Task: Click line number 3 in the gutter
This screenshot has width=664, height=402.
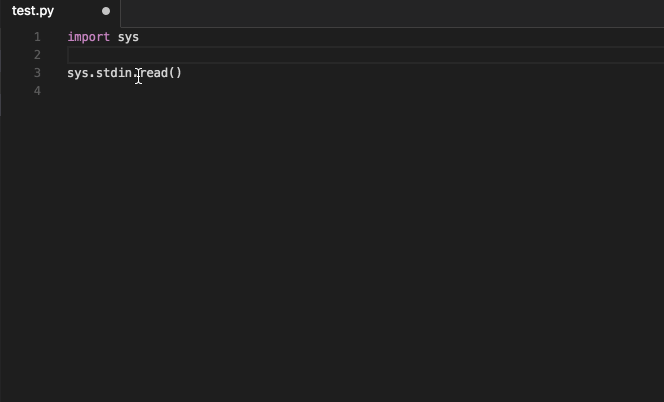Action: point(37,73)
